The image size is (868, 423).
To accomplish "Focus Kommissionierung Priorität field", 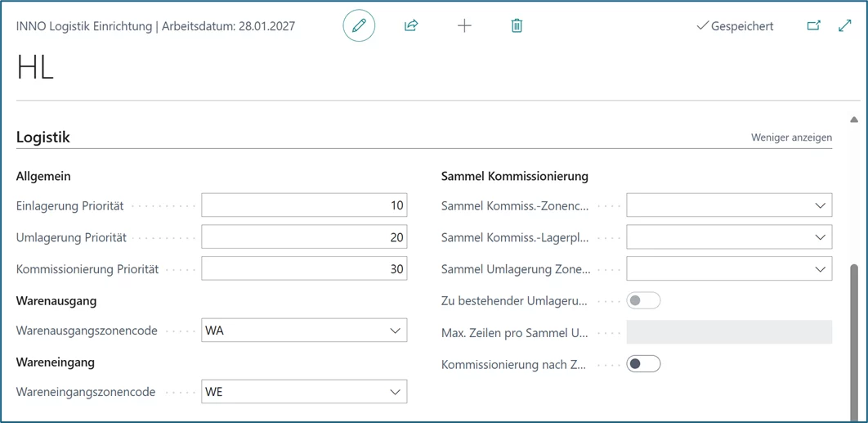I will click(304, 269).
